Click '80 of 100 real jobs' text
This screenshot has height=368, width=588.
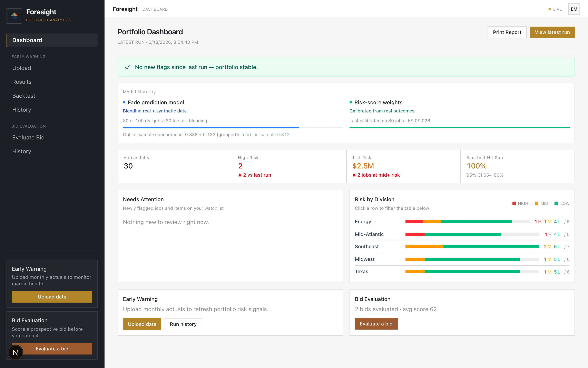tap(166, 121)
